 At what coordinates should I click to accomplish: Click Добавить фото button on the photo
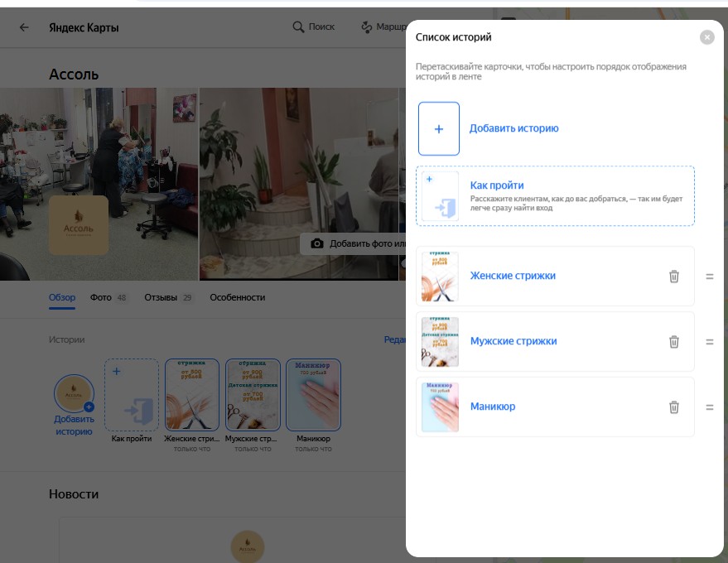pos(358,243)
